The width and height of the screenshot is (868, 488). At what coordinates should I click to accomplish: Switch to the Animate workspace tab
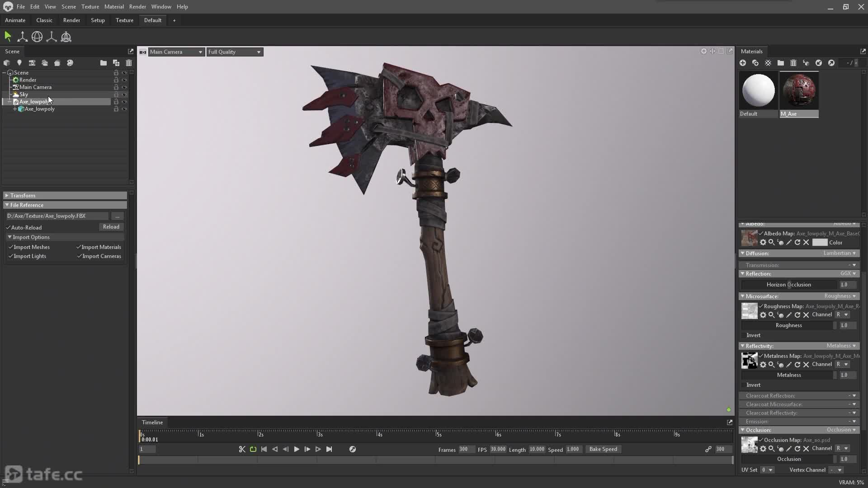click(x=15, y=20)
